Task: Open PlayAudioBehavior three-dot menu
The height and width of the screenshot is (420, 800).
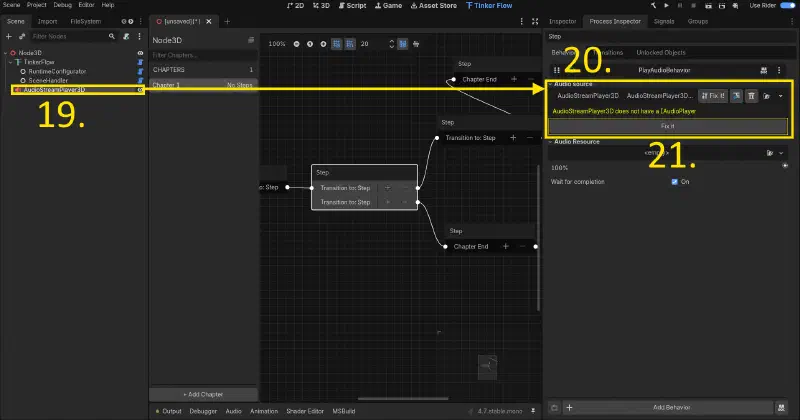Action: 779,70
